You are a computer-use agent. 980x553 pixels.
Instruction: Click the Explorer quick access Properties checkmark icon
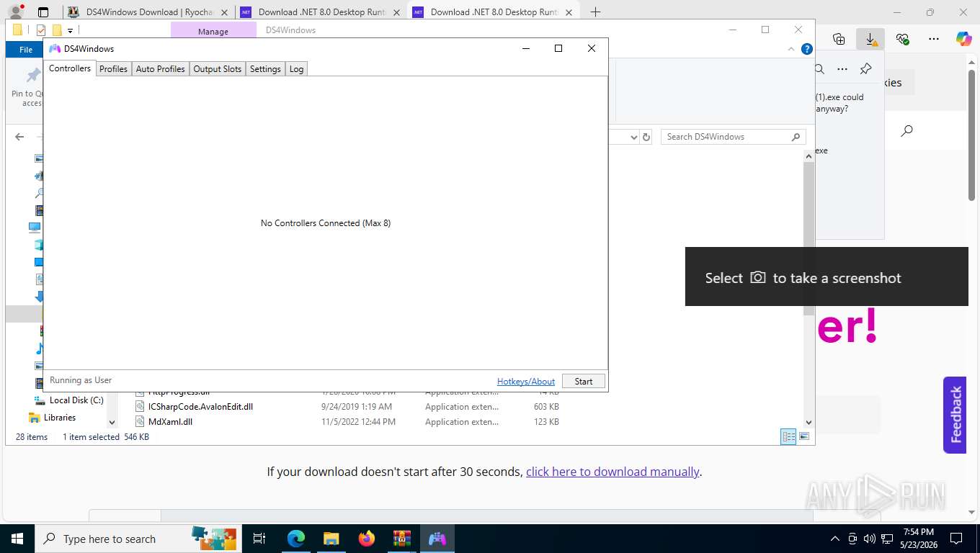pos(40,30)
